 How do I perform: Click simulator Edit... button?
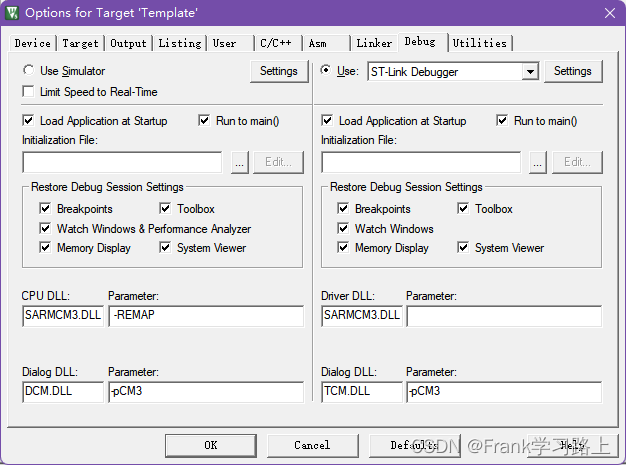[278, 162]
